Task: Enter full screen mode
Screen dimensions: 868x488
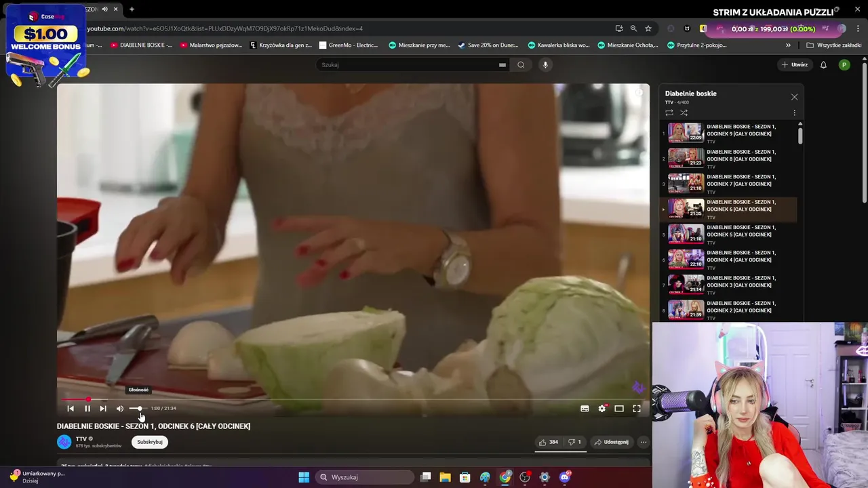Action: click(x=637, y=408)
